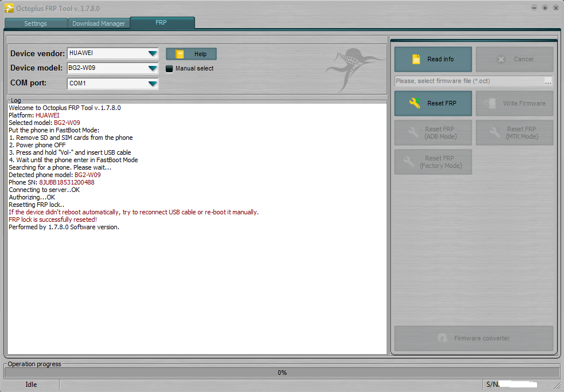Screen dimensions: 564x392
Task: Click the Read info document icon
Action: tap(416, 59)
